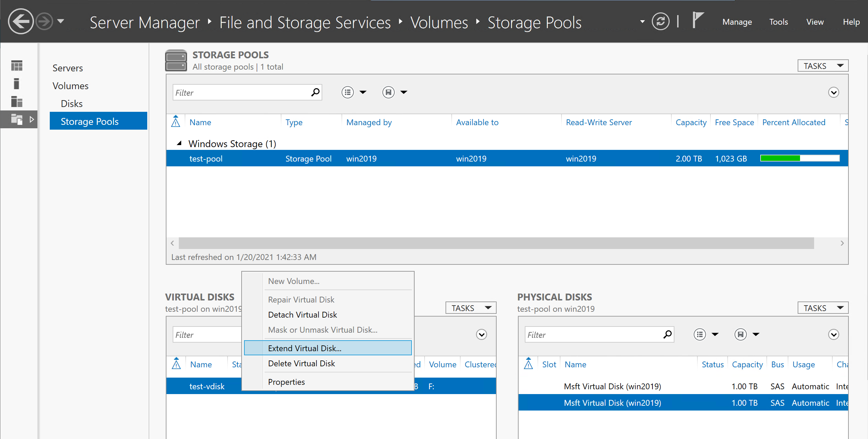
Task: Open the Volumes page
Action: (70, 86)
